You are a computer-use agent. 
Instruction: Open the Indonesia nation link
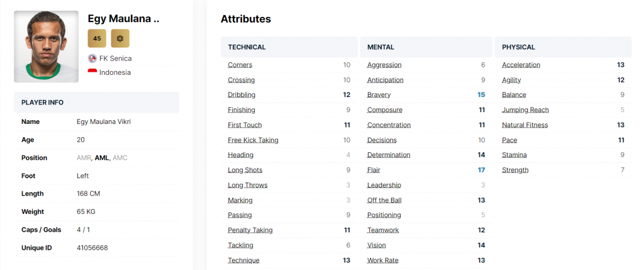[x=115, y=72]
